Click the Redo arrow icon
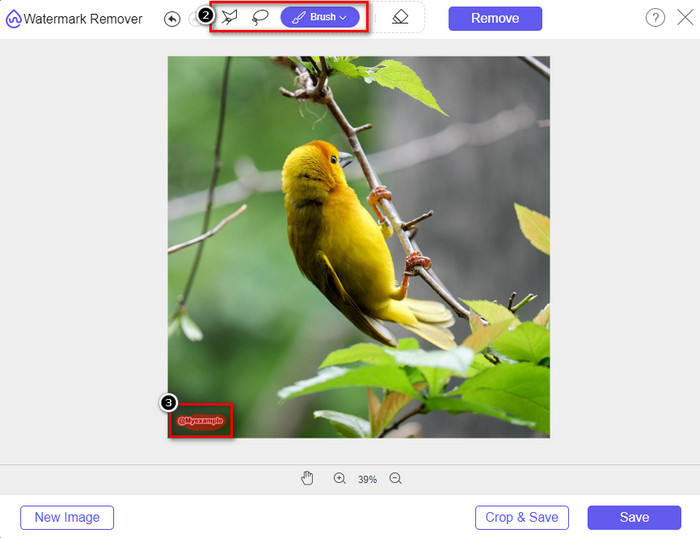Image resolution: width=700 pixels, height=538 pixels. [195, 19]
